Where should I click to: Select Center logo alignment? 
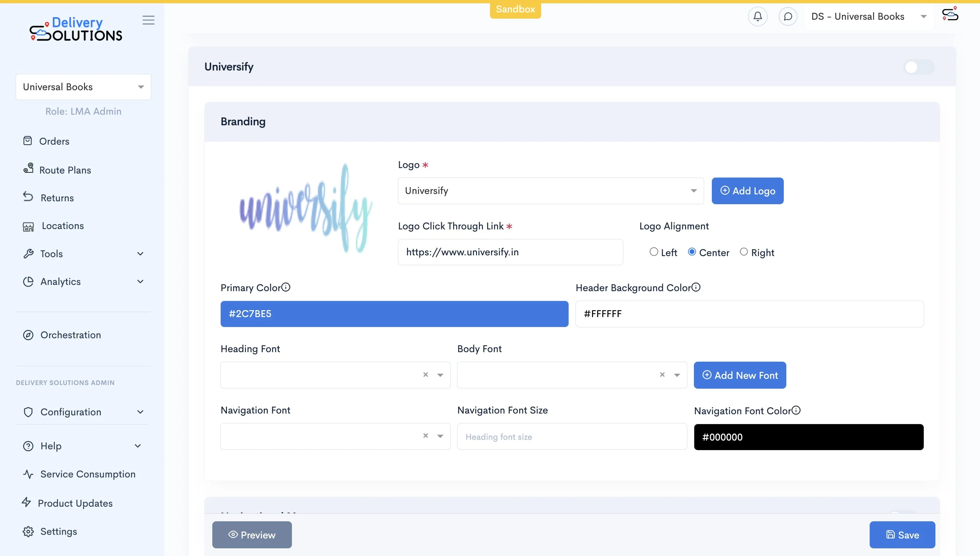(x=692, y=252)
